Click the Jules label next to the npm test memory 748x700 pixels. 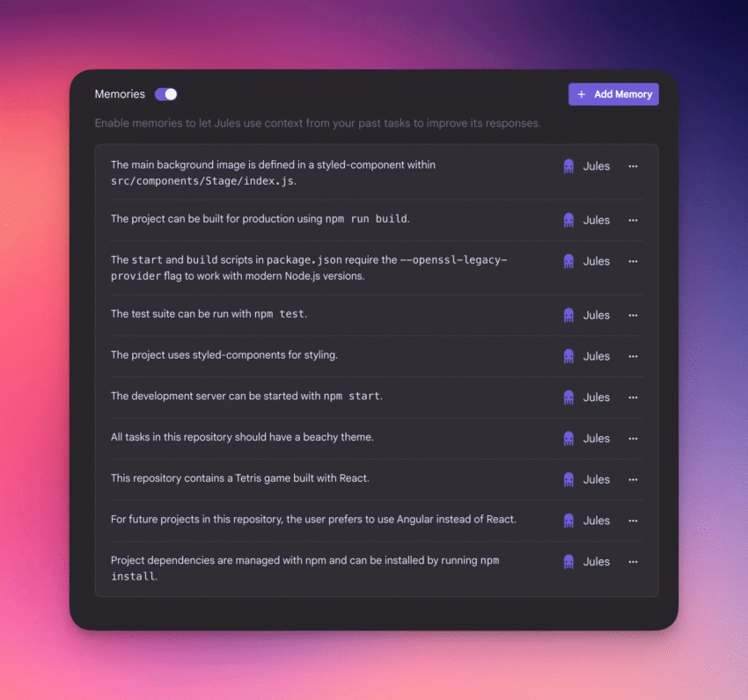pyautogui.click(x=596, y=315)
